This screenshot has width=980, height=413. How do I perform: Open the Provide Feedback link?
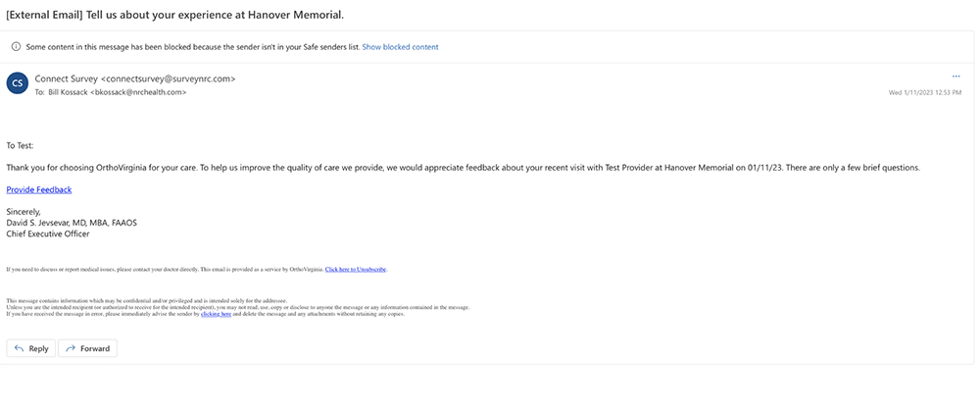(39, 189)
